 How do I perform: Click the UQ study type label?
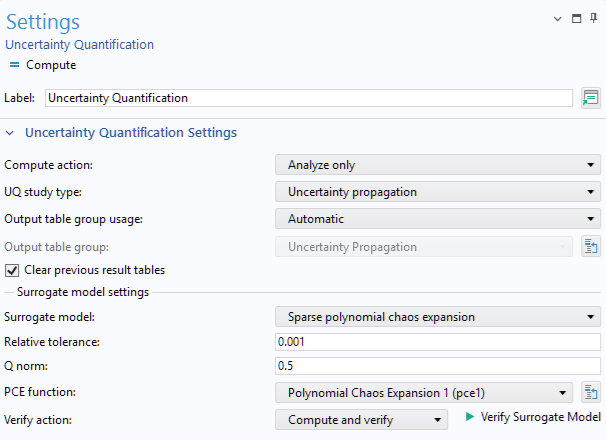coord(43,192)
